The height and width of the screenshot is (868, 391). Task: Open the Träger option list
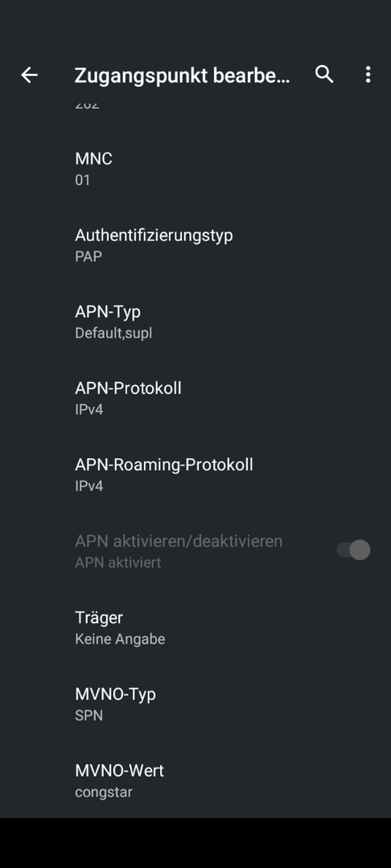(195, 628)
